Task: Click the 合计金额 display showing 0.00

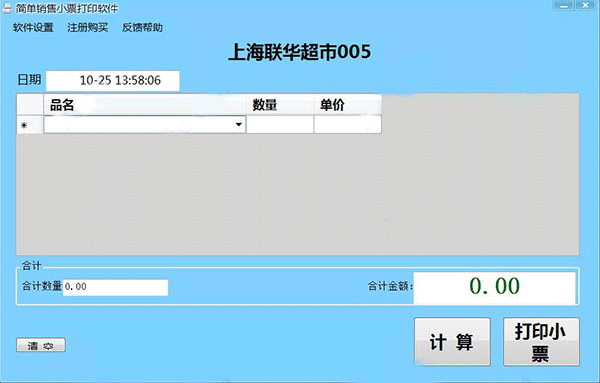Action: tap(495, 287)
